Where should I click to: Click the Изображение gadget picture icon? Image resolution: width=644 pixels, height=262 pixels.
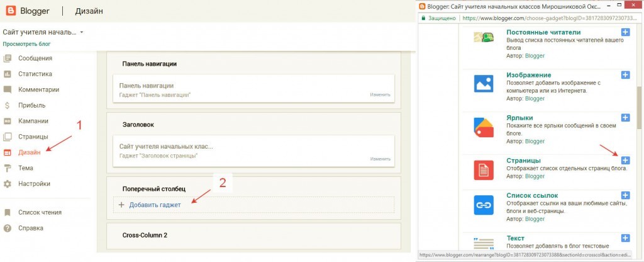click(484, 84)
